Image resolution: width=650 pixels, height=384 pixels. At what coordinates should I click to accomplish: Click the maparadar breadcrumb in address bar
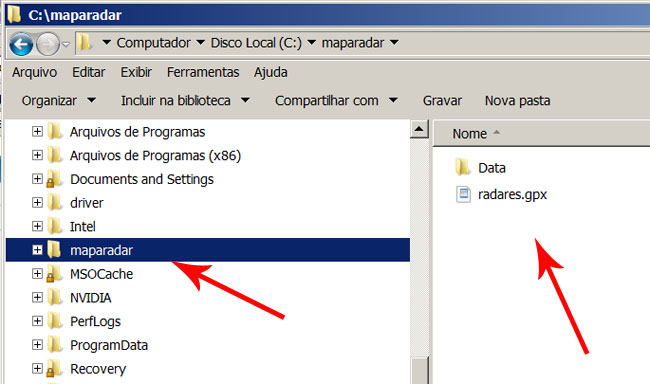click(353, 43)
